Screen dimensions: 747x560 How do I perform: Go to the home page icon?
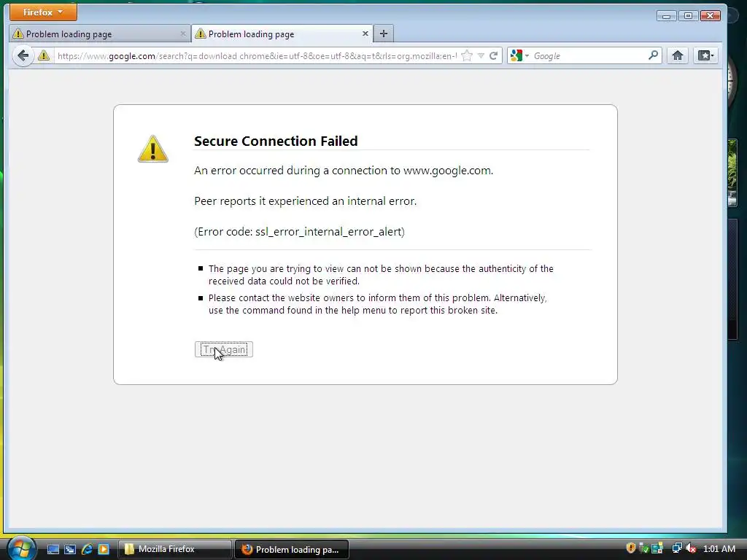pyautogui.click(x=678, y=55)
